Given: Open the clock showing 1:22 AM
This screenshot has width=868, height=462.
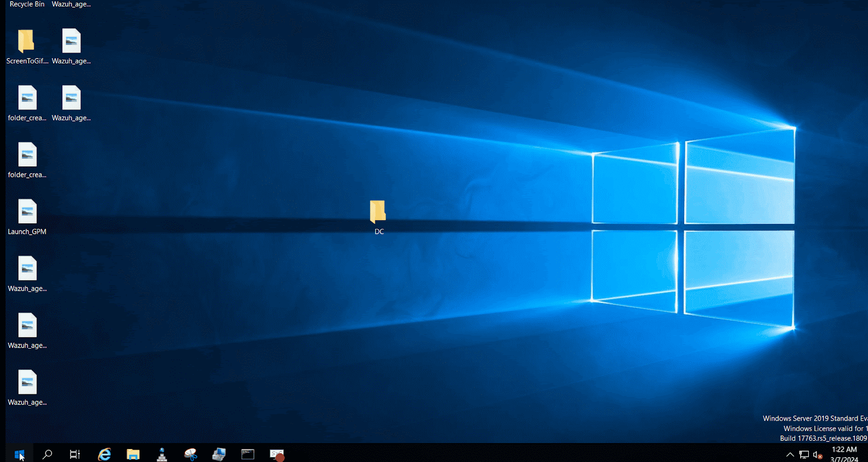Looking at the screenshot, I should coord(844,454).
